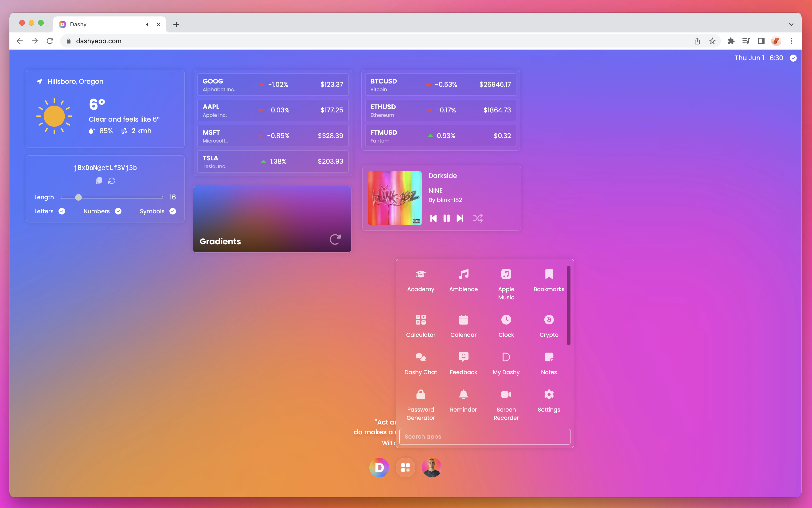Focus the Search apps field
The image size is (812, 508).
click(484, 437)
